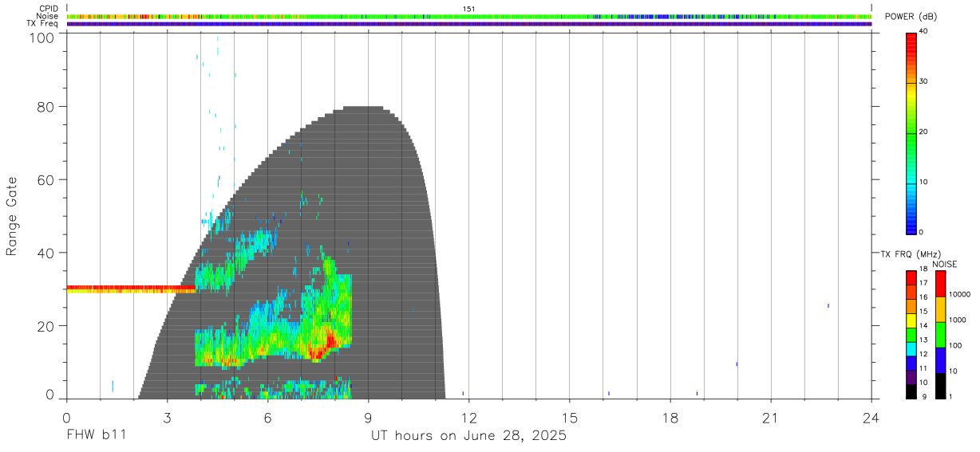Click the power color bar scale
Screen dimensions: 980x452
coord(911,132)
